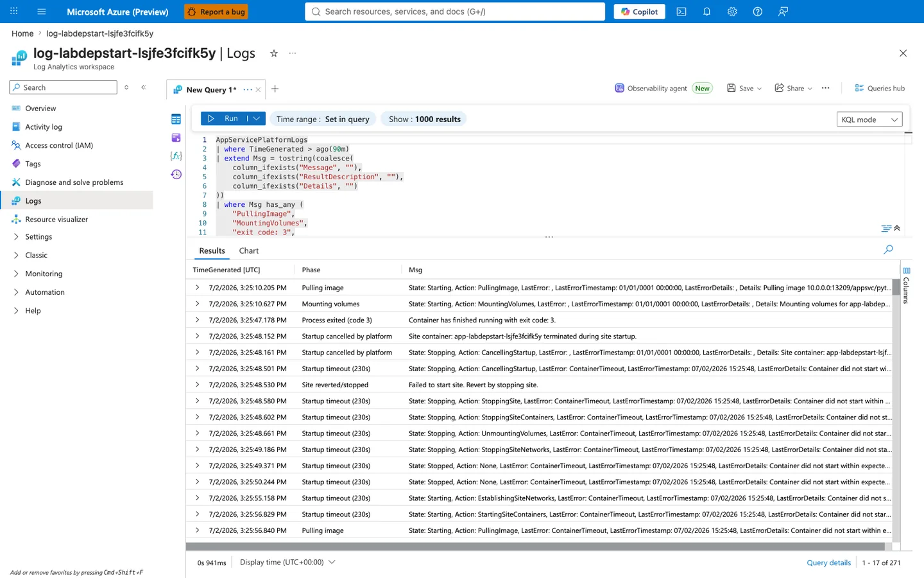Add a new query tab
This screenshot has width=924, height=578.
(x=275, y=89)
